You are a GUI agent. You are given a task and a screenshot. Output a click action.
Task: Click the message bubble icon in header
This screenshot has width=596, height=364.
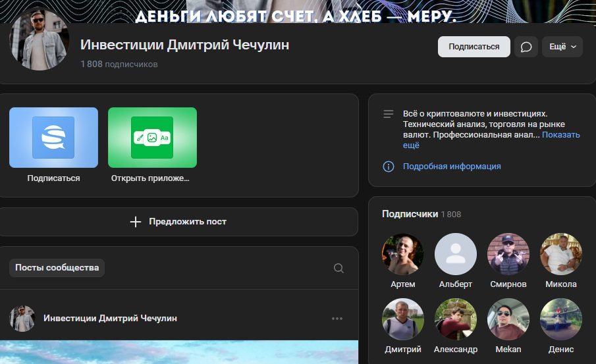tap(526, 47)
